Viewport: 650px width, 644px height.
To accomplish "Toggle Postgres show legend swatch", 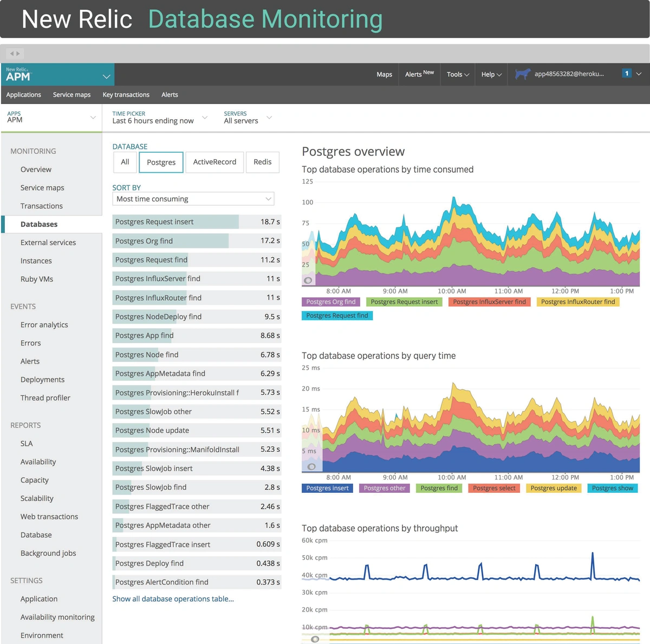I will pyautogui.click(x=612, y=488).
